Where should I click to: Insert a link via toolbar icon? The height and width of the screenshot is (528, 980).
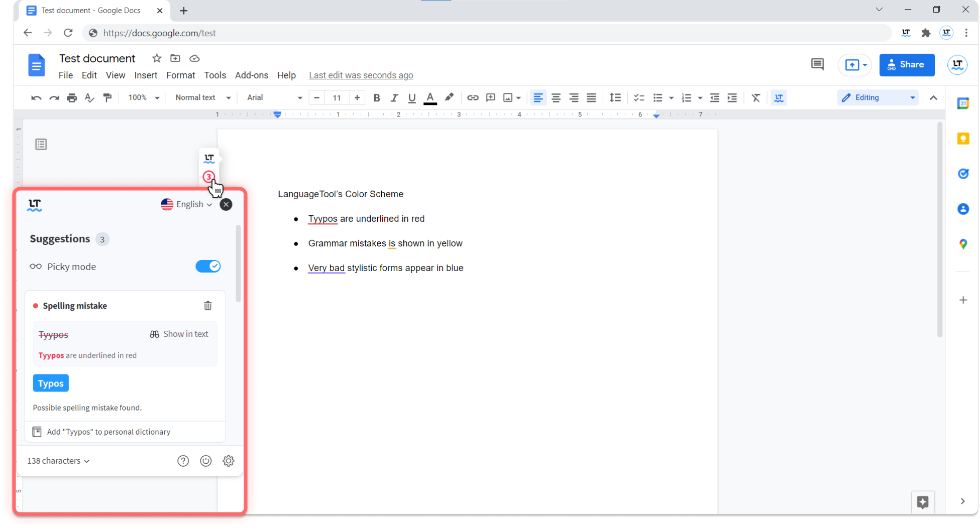click(473, 98)
